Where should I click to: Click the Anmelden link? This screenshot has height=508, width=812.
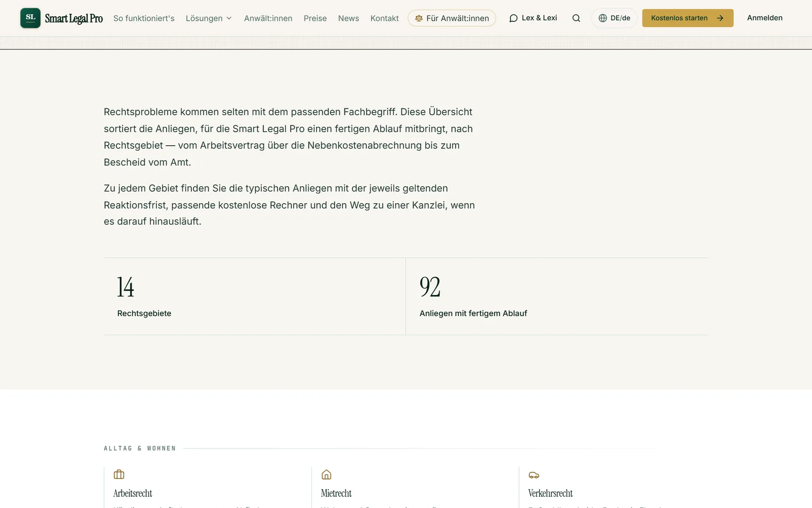click(764, 18)
